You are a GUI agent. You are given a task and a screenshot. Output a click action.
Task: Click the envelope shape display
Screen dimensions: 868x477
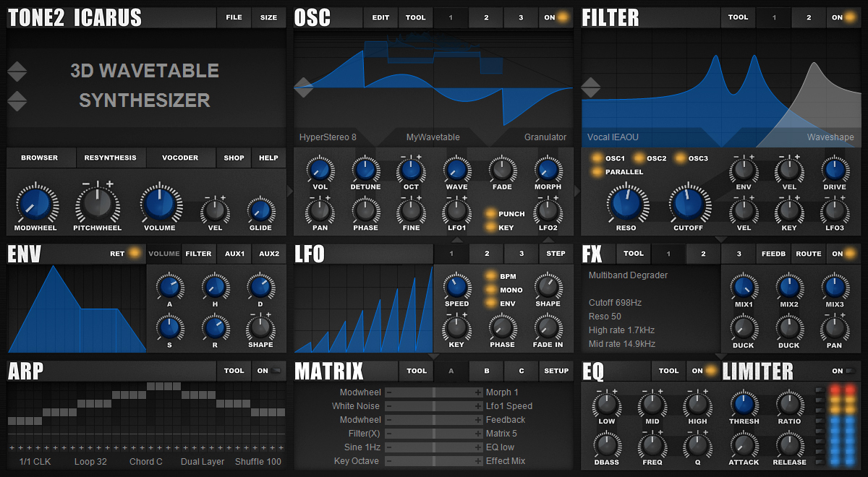click(77, 309)
